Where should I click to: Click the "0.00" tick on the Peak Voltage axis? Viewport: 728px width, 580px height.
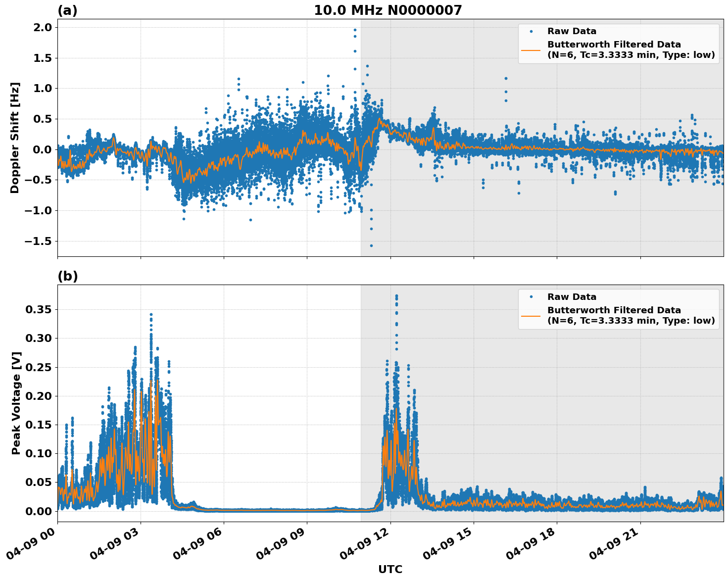coord(39,511)
